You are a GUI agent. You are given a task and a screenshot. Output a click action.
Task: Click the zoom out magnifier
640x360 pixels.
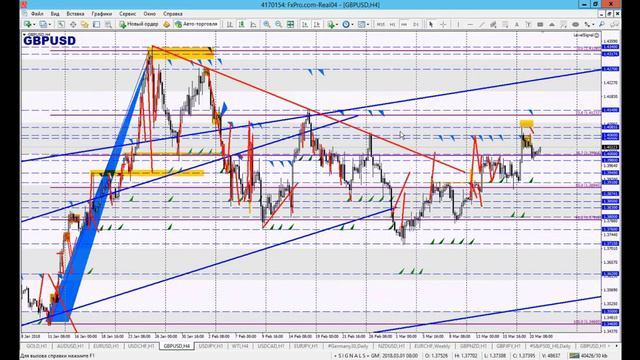click(278, 24)
